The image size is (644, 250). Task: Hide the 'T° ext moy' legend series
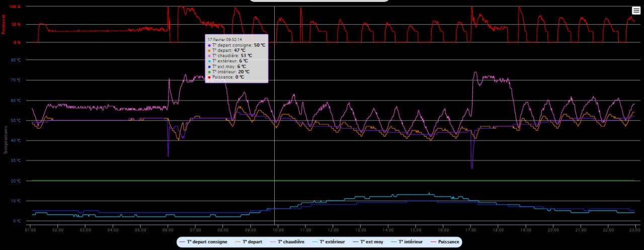tap(367, 242)
